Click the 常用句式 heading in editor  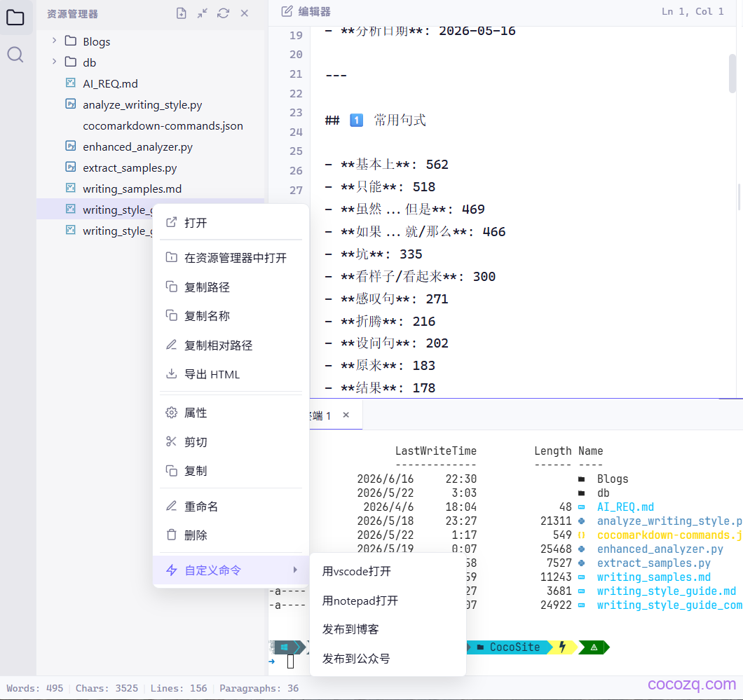tap(400, 120)
